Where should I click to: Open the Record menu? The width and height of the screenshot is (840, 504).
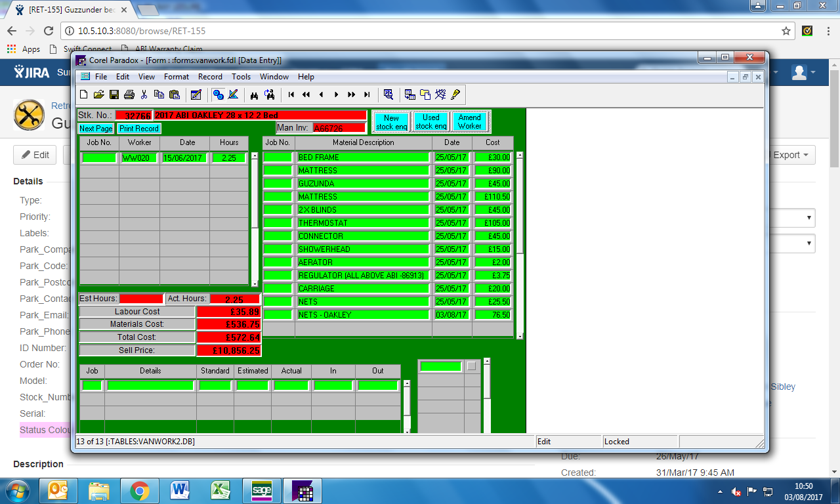click(210, 77)
